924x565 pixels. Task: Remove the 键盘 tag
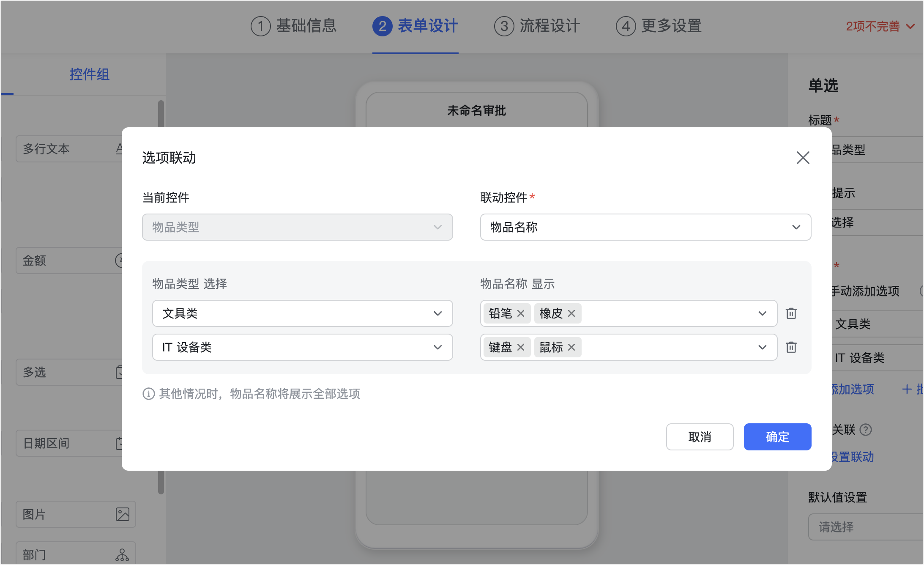coord(521,347)
